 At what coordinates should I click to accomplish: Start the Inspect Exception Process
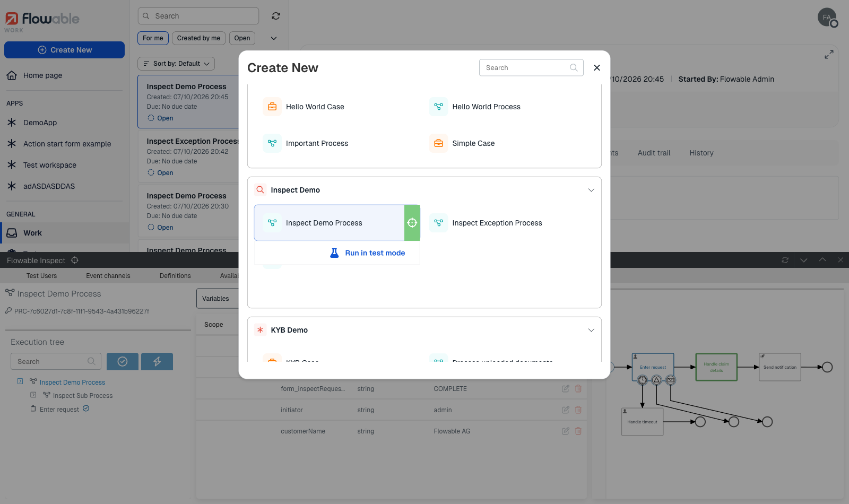pos(497,223)
